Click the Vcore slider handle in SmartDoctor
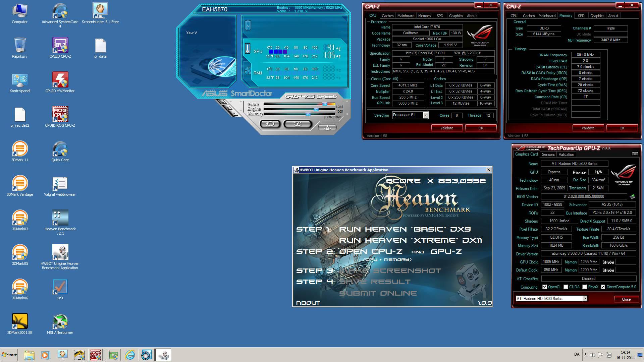644x362 pixels. [324, 104]
